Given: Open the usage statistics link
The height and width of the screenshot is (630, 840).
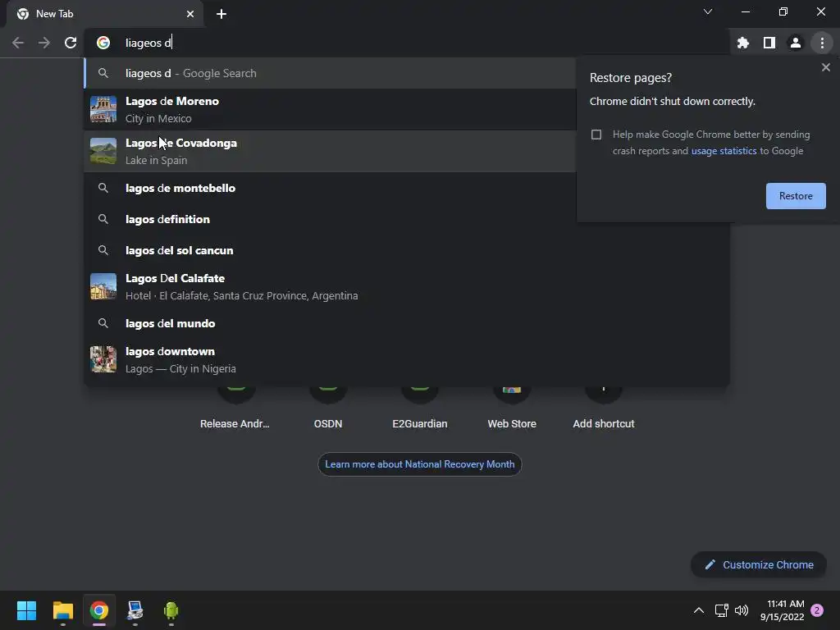Looking at the screenshot, I should click(x=724, y=151).
